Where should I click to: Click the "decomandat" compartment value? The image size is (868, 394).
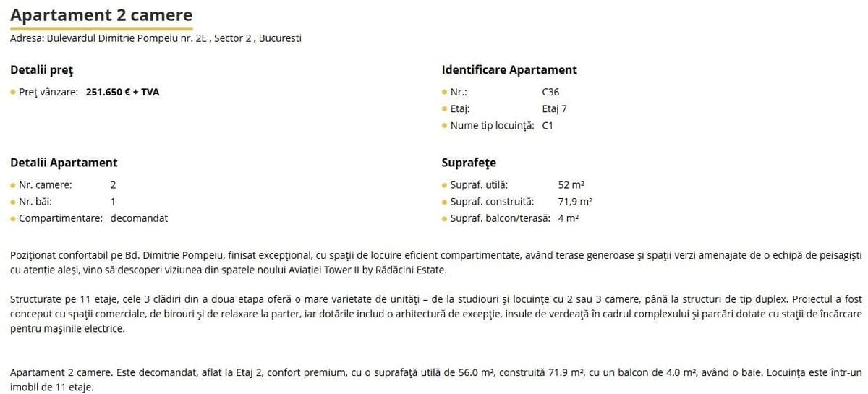[x=139, y=218]
